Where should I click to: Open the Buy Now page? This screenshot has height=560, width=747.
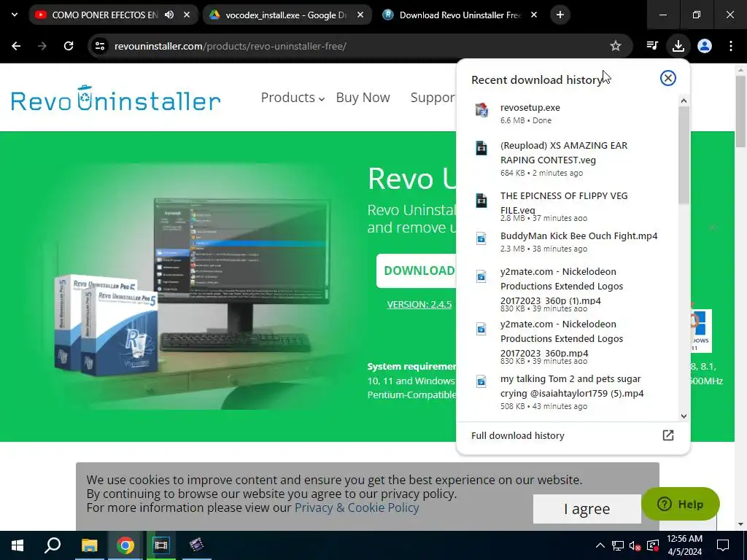(x=363, y=98)
